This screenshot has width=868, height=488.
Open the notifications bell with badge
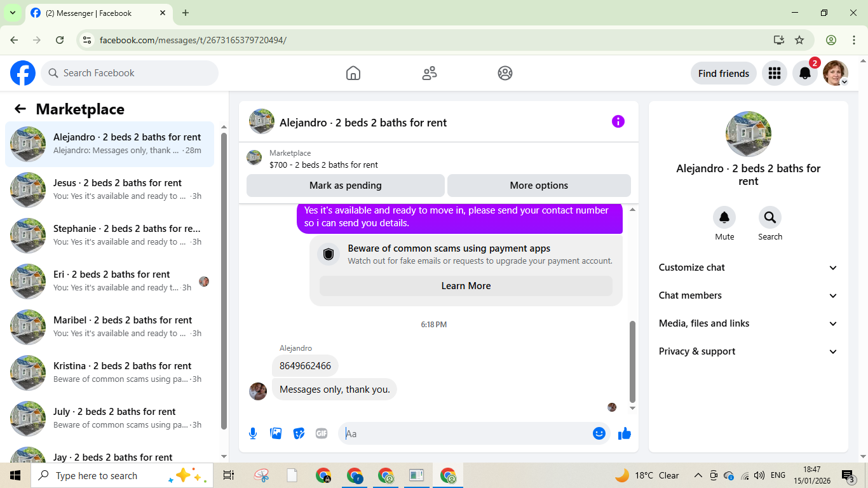tap(805, 73)
